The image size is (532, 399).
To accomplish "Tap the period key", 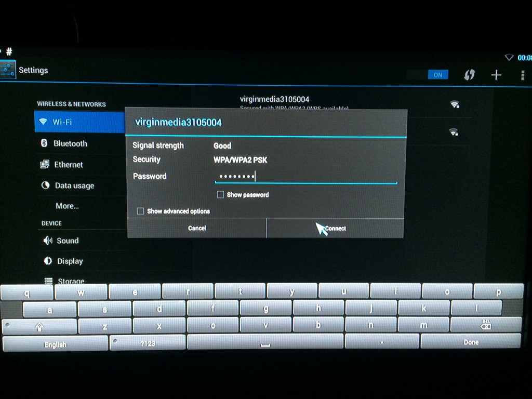I will coord(382,342).
